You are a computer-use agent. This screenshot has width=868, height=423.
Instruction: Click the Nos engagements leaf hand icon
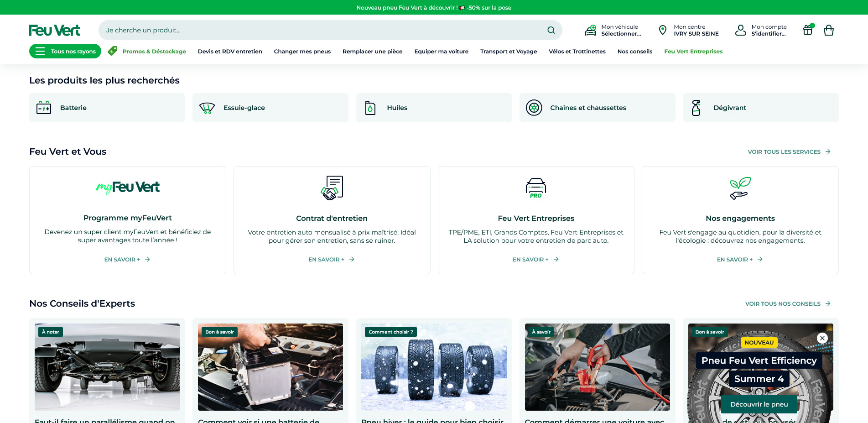click(740, 188)
